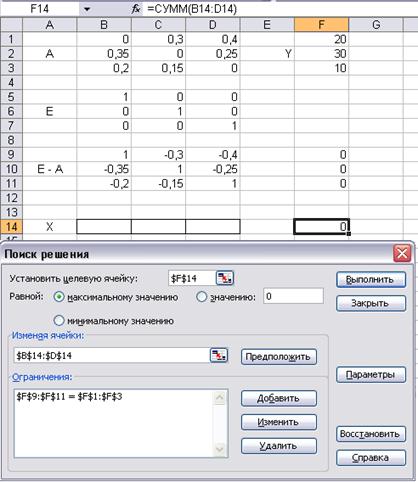Select row 1 header
Image resolution: width=418 pixels, height=482 pixels.
click(11, 39)
